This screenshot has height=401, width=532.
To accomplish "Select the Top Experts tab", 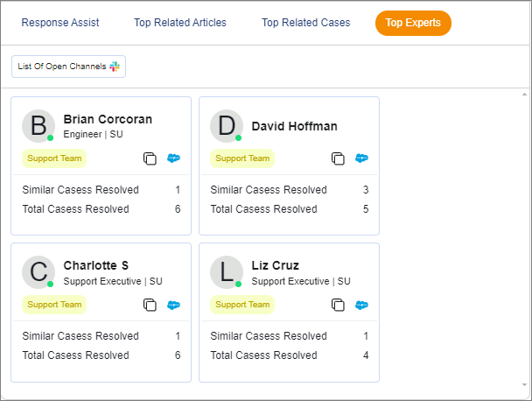I will (413, 23).
